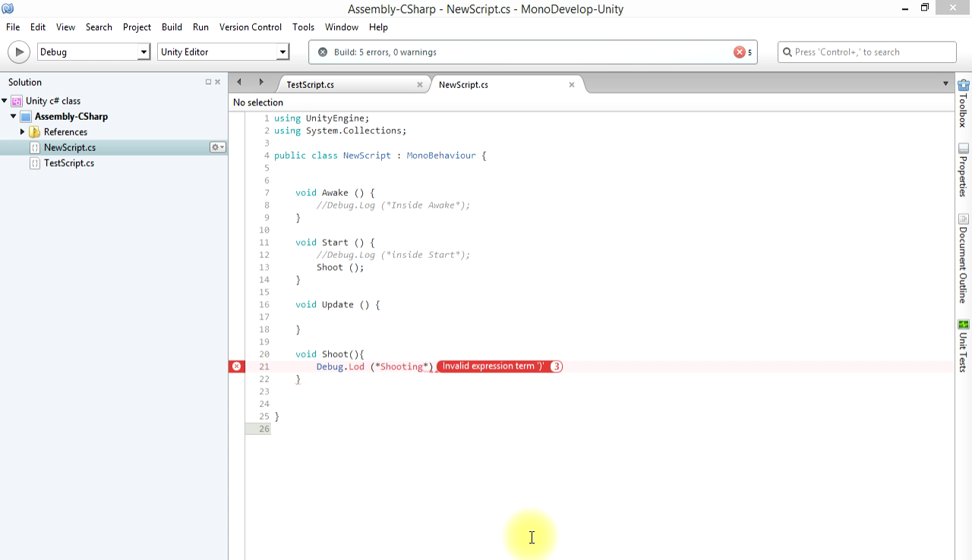Open the Version Control menu
This screenshot has width=972, height=560.
tap(251, 27)
